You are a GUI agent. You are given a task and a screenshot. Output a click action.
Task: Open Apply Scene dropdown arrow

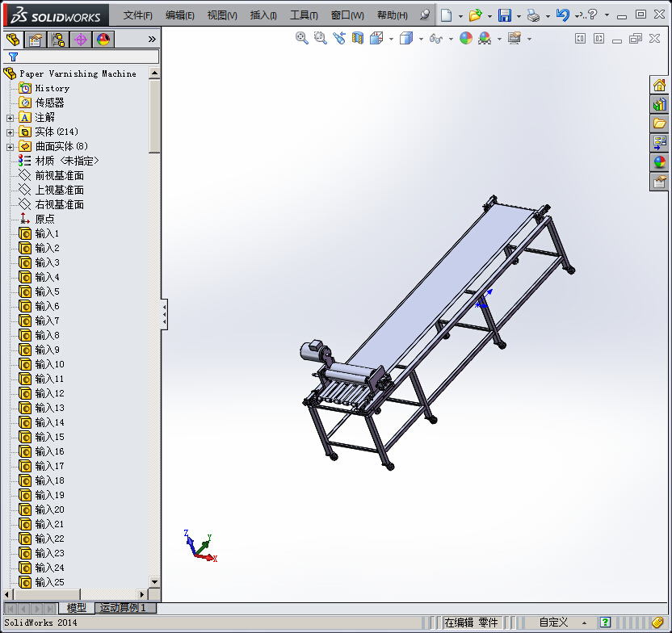(499, 39)
